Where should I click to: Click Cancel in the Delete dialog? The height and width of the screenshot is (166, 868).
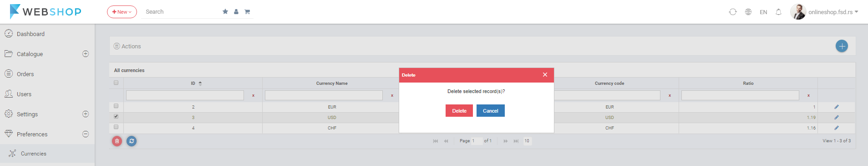coord(491,111)
